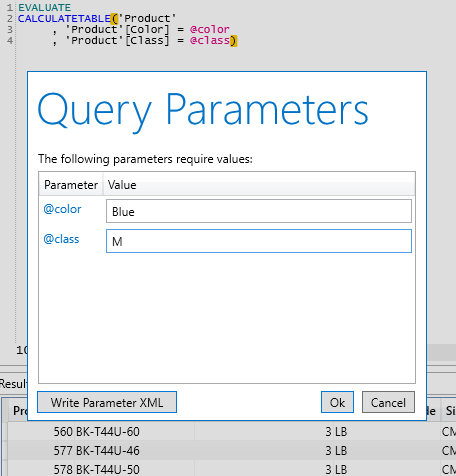The height and width of the screenshot is (476, 456).
Task: Select result row BK-T44U-60
Action: click(x=228, y=432)
